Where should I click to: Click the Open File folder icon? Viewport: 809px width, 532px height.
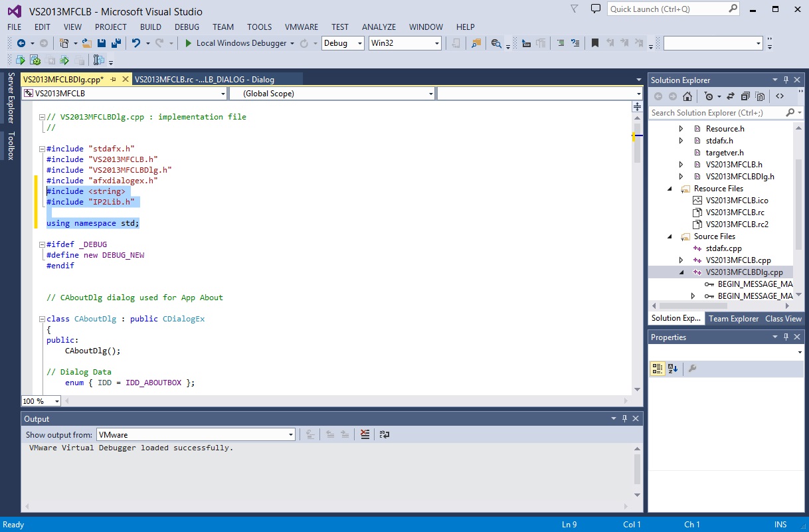pos(87,43)
